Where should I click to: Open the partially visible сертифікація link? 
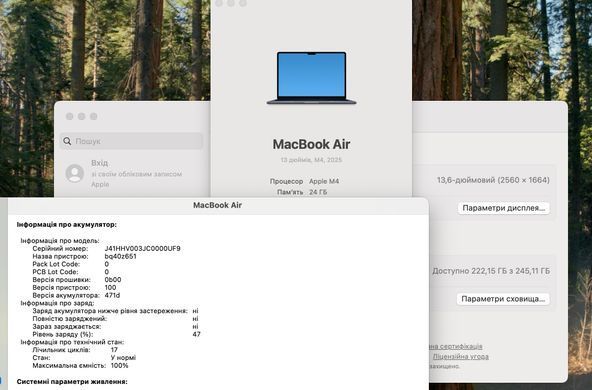456,346
